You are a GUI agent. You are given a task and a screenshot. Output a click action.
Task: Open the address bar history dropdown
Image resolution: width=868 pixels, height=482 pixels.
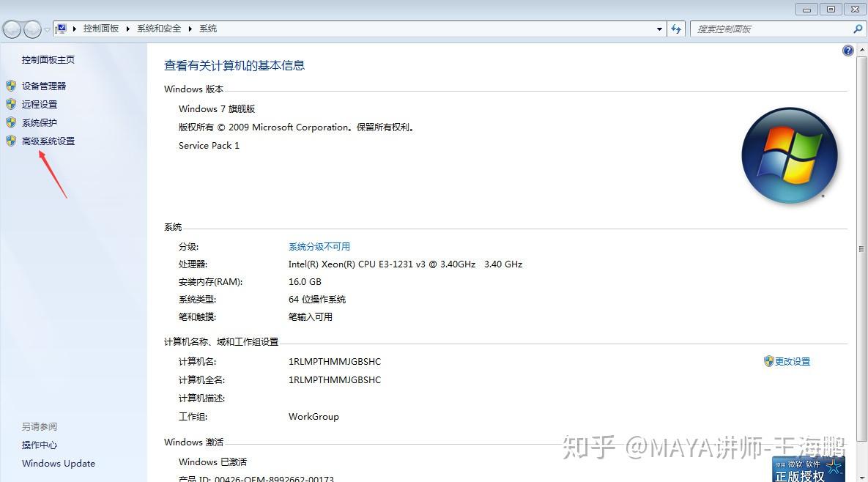pos(659,29)
